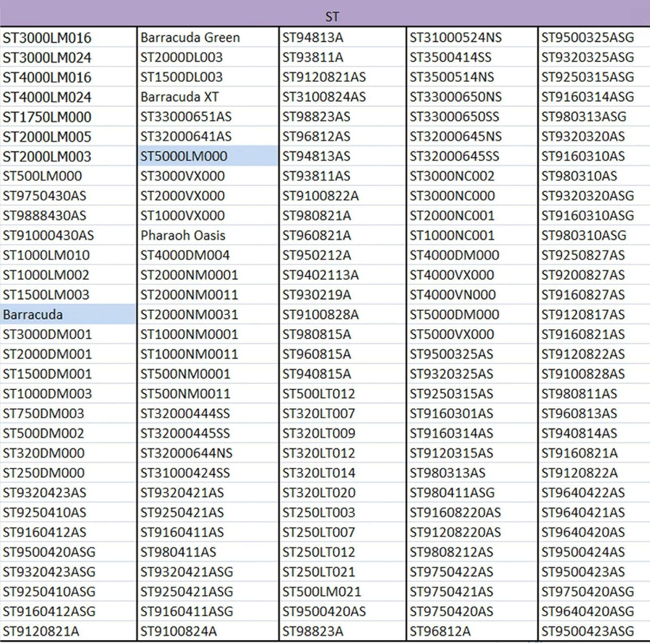Select cell ST33000650NS
650x644 pixels.
tap(472, 97)
